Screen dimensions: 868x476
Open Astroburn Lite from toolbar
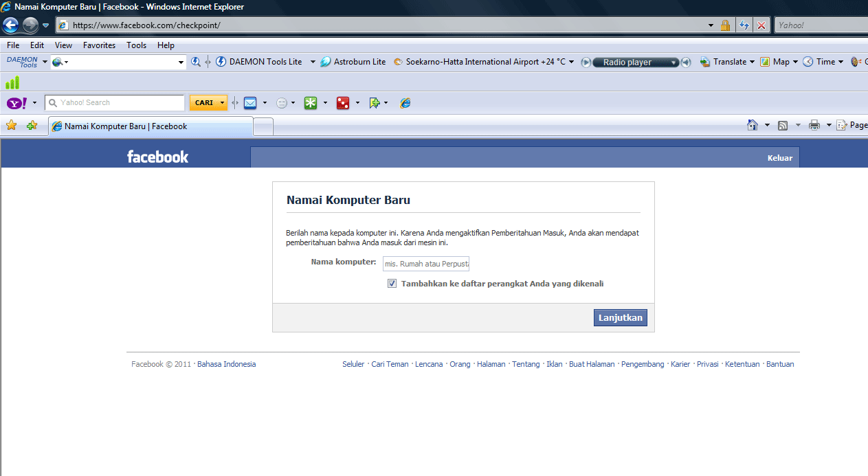pyautogui.click(x=353, y=62)
